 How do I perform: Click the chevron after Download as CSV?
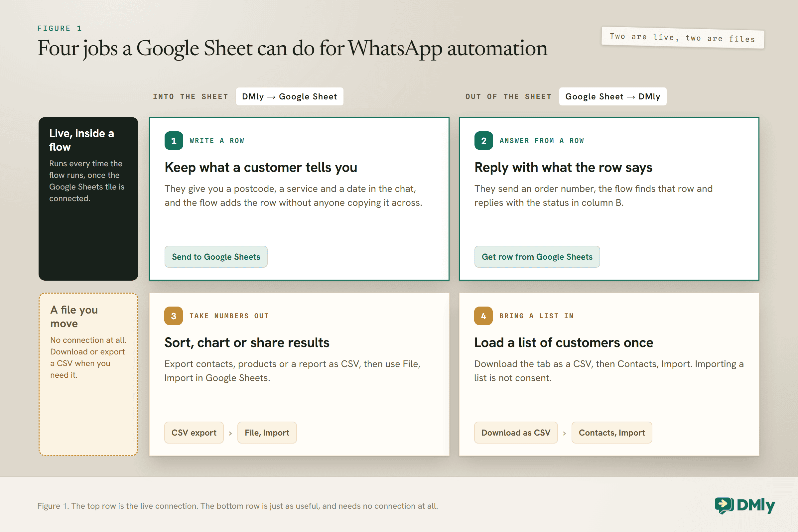click(565, 433)
